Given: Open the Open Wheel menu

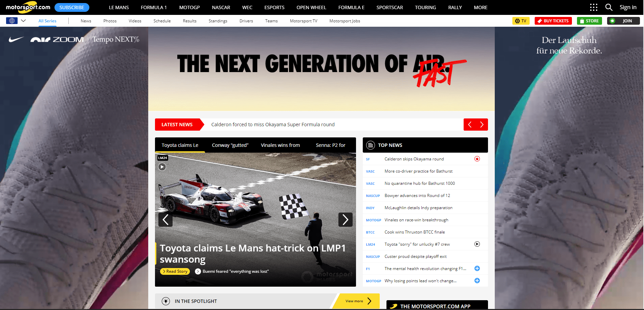Looking at the screenshot, I should click(x=311, y=7).
